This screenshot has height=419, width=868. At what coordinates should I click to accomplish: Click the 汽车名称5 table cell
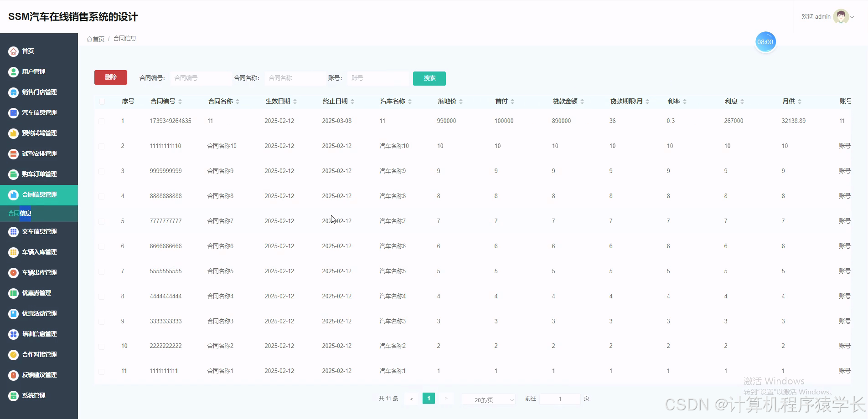click(393, 271)
